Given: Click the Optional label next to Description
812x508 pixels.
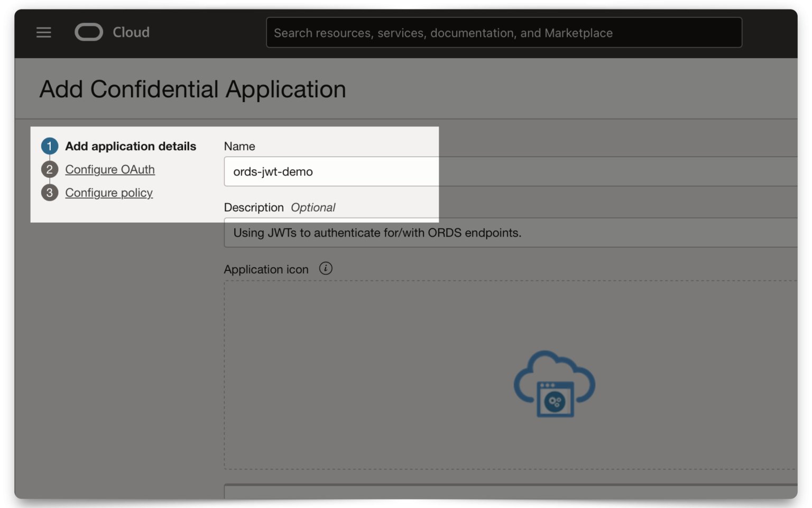Looking at the screenshot, I should 313,207.
